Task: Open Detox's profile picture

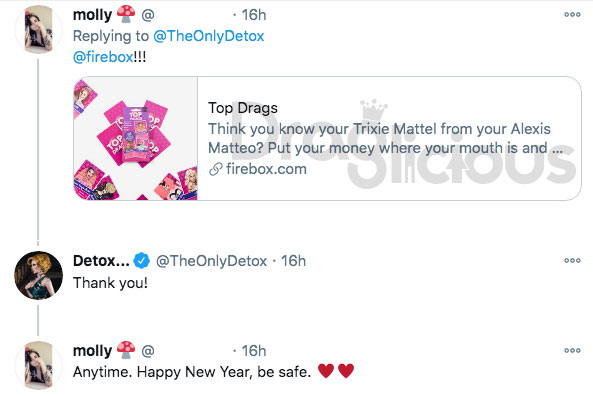Action: tap(38, 275)
